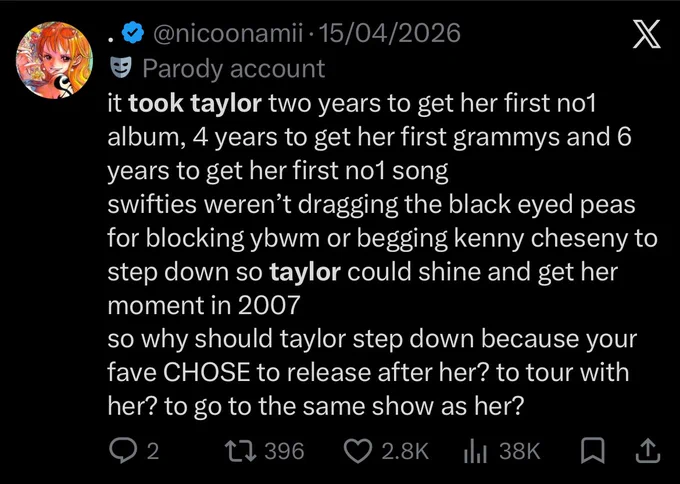Share the tweet via upload arrow icon
The height and width of the screenshot is (484, 680).
648,451
